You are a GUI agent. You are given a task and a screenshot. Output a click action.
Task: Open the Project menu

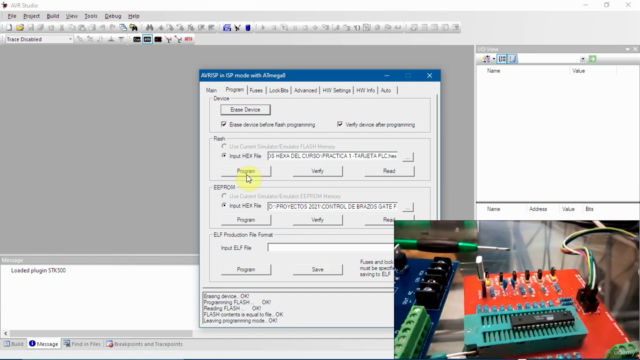31,16
